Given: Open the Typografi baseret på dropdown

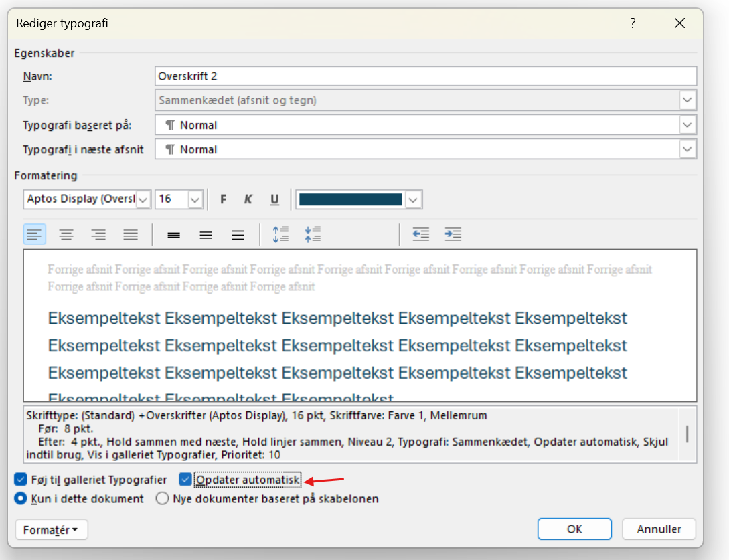Looking at the screenshot, I should 687,125.
